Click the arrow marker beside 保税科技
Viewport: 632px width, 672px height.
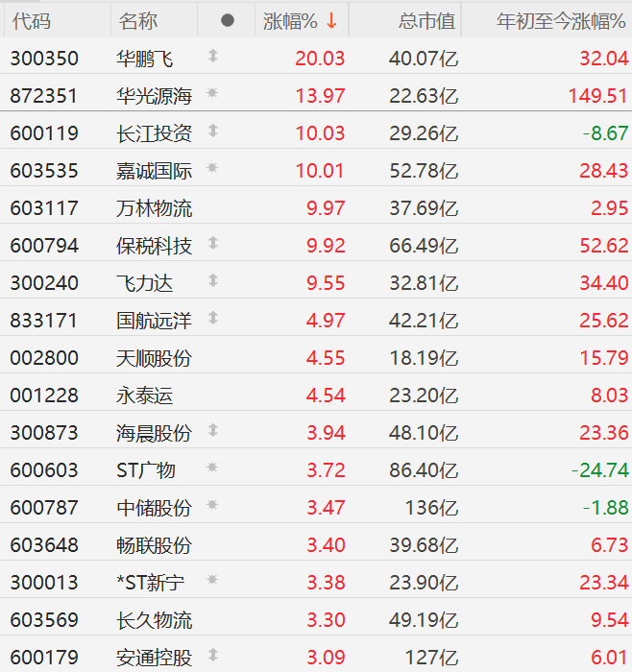tap(213, 243)
